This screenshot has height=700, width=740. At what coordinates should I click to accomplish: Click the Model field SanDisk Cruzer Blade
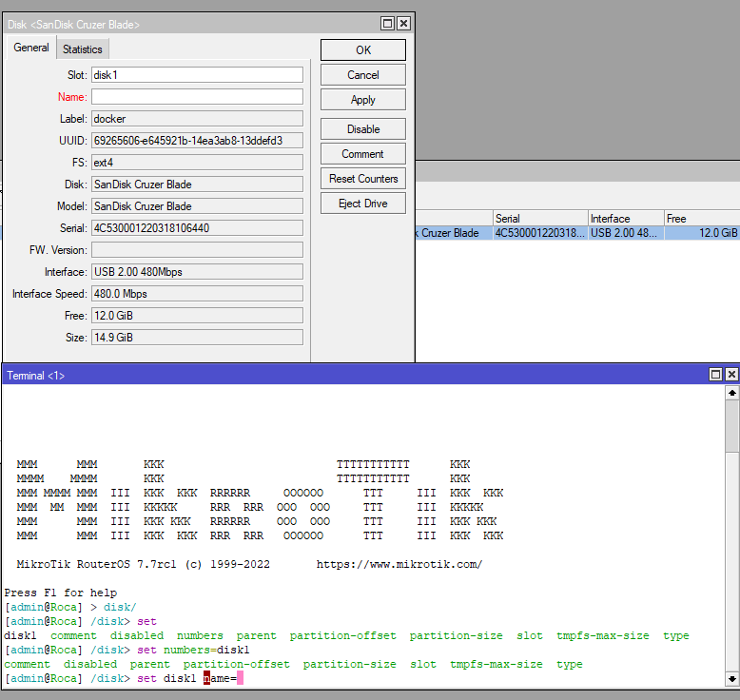(x=197, y=206)
